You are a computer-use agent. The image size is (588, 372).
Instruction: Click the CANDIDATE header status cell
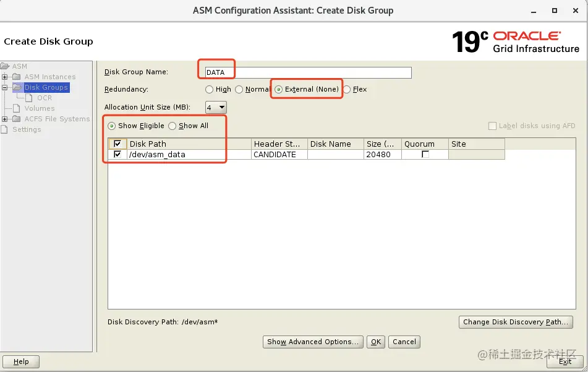pyautogui.click(x=279, y=155)
